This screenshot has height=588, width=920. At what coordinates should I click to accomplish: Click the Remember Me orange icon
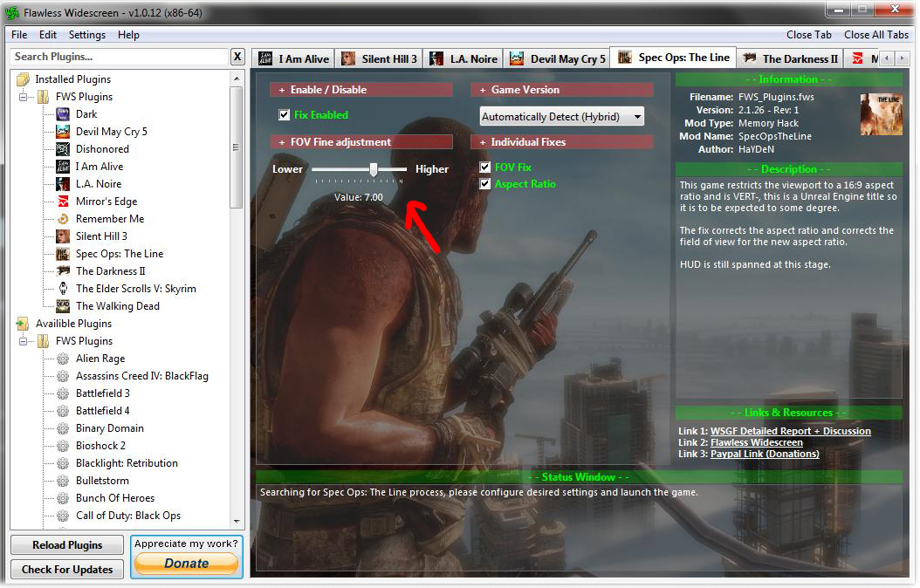(63, 219)
